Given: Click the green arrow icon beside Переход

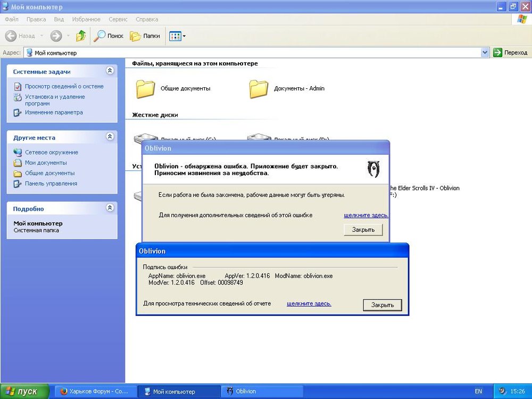Looking at the screenshot, I should click(x=497, y=53).
